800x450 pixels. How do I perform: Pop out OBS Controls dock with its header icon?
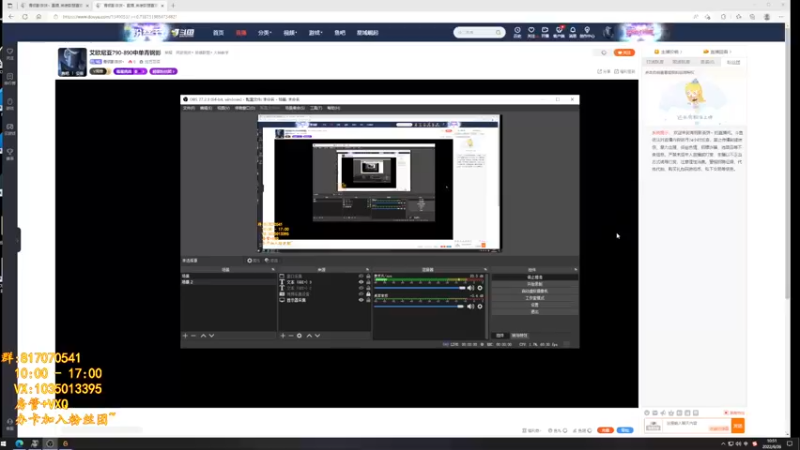point(576,269)
